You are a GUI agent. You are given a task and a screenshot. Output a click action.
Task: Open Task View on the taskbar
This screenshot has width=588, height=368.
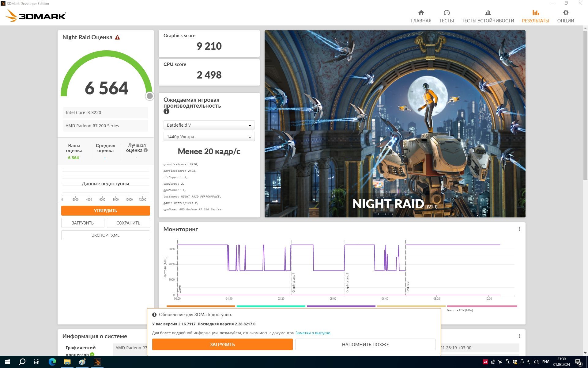pos(37,362)
